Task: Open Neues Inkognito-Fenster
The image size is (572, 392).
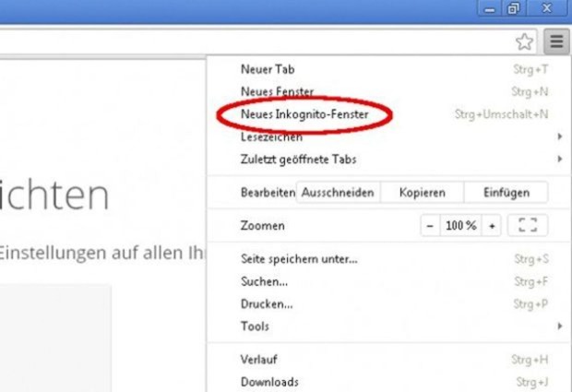Action: pyautogui.click(x=388, y=114)
